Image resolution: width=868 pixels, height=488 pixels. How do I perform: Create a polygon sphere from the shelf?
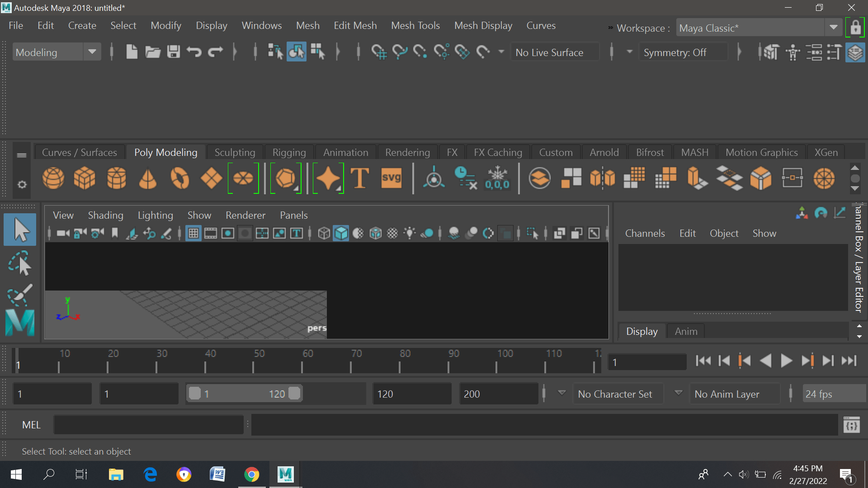[53, 178]
